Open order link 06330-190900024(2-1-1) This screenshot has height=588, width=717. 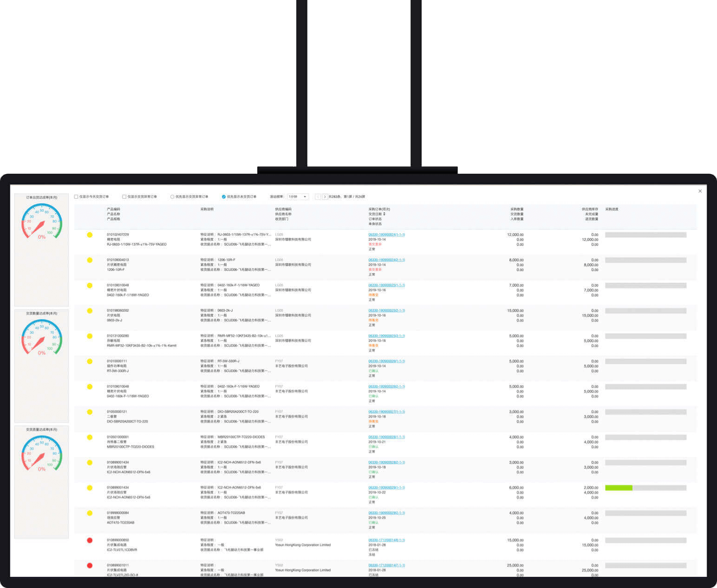pos(386,260)
